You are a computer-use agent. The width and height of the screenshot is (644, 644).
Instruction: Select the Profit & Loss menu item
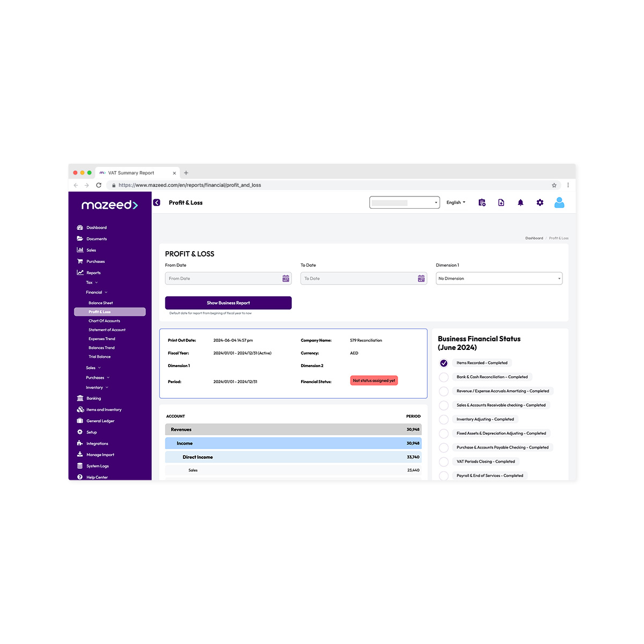click(110, 312)
